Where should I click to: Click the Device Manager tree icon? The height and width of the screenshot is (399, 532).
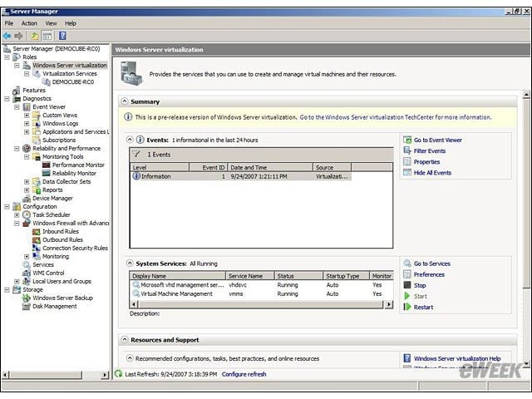pos(27,198)
